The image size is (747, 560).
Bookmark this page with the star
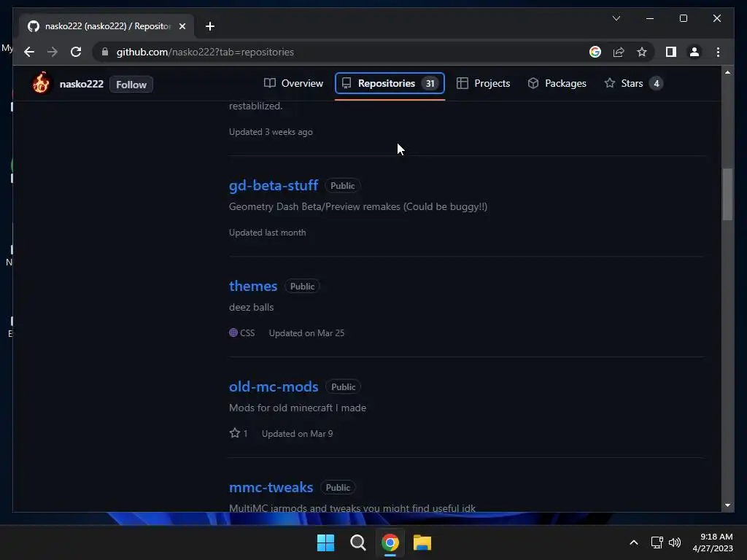642,52
